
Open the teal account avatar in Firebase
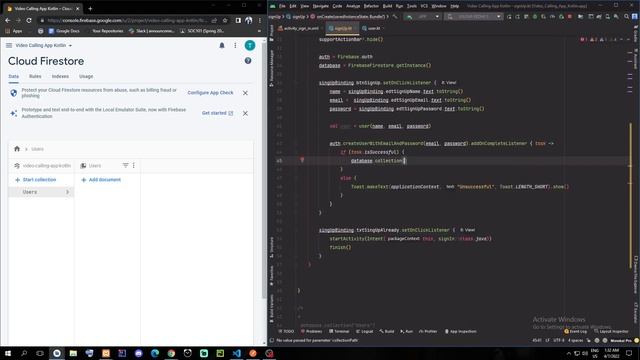[250, 45]
